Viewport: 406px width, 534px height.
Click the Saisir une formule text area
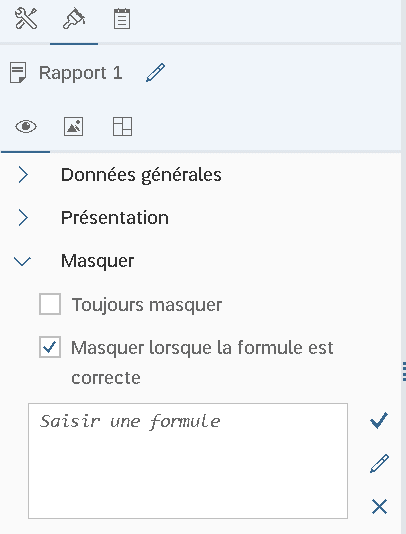188,461
